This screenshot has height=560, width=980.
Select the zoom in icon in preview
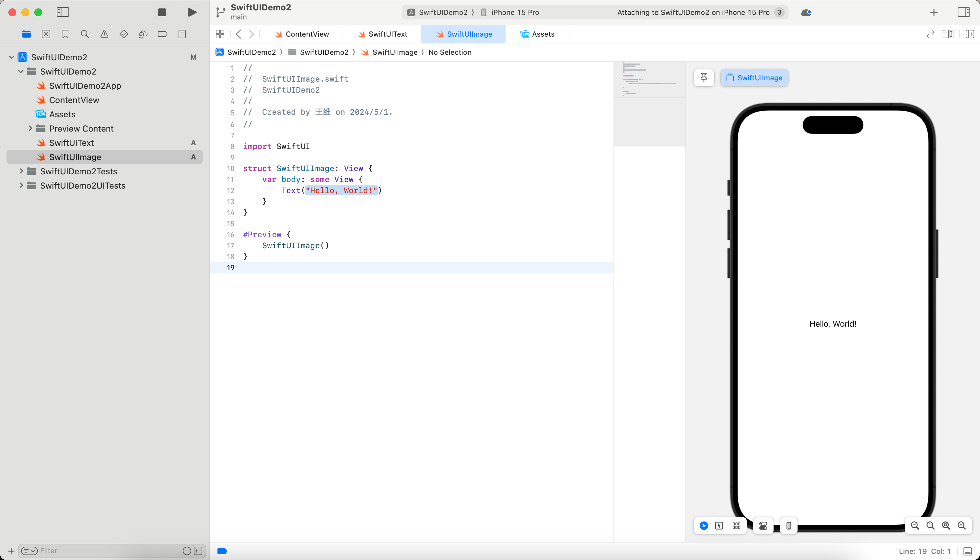[962, 525]
